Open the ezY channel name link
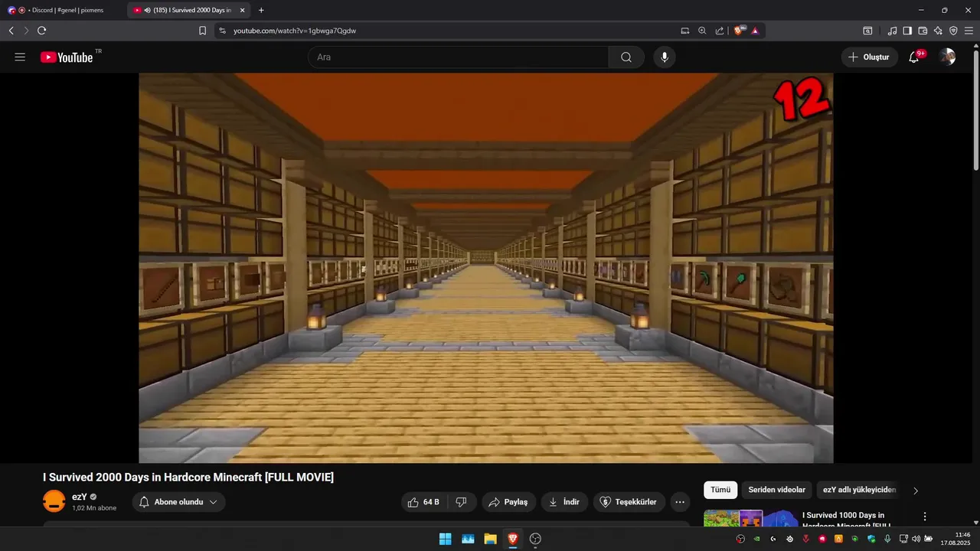Image resolution: width=980 pixels, height=551 pixels. pyautogui.click(x=79, y=497)
